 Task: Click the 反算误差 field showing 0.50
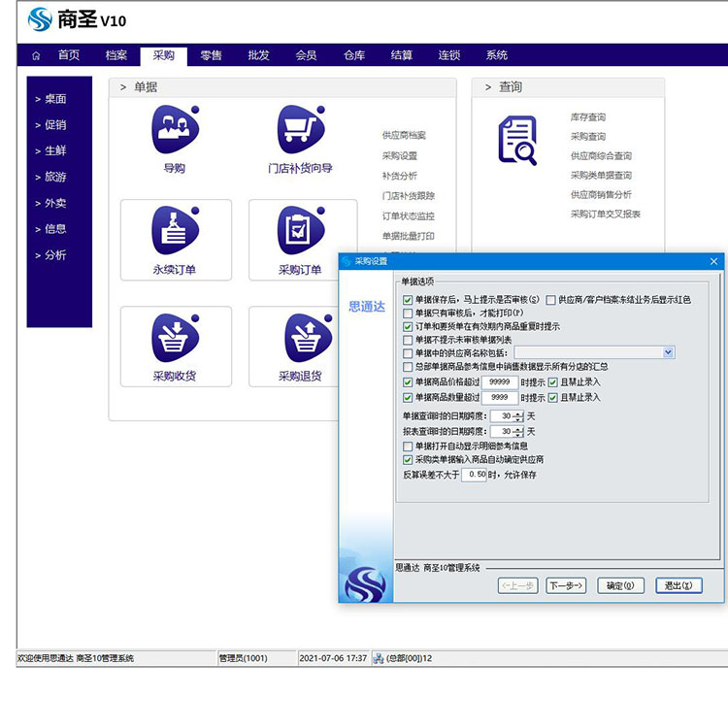click(474, 475)
